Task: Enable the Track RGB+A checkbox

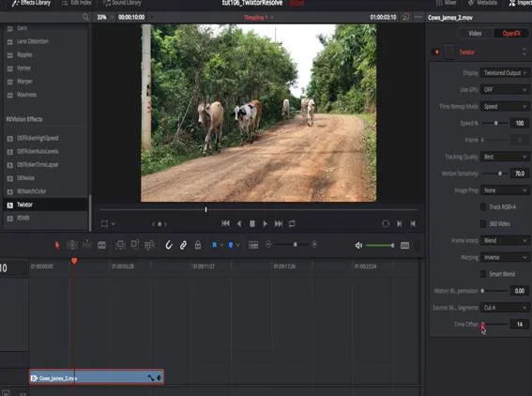Action: (x=483, y=207)
